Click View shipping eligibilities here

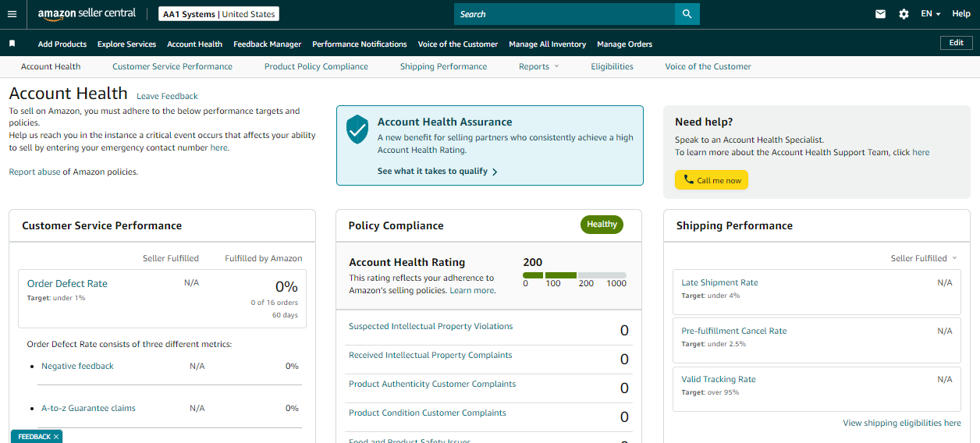(x=902, y=423)
